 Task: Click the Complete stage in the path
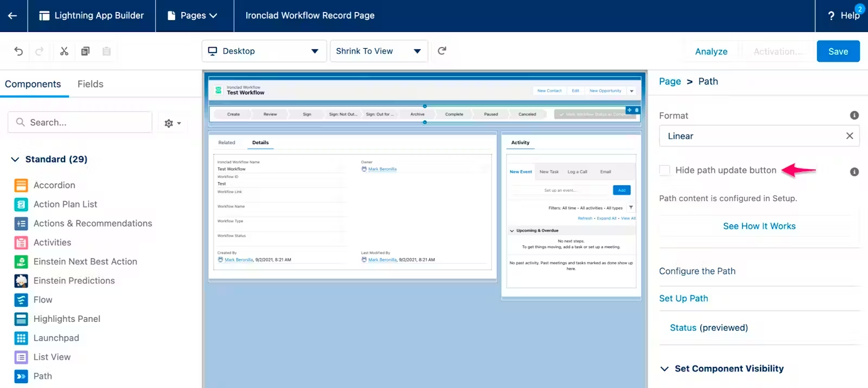point(454,114)
